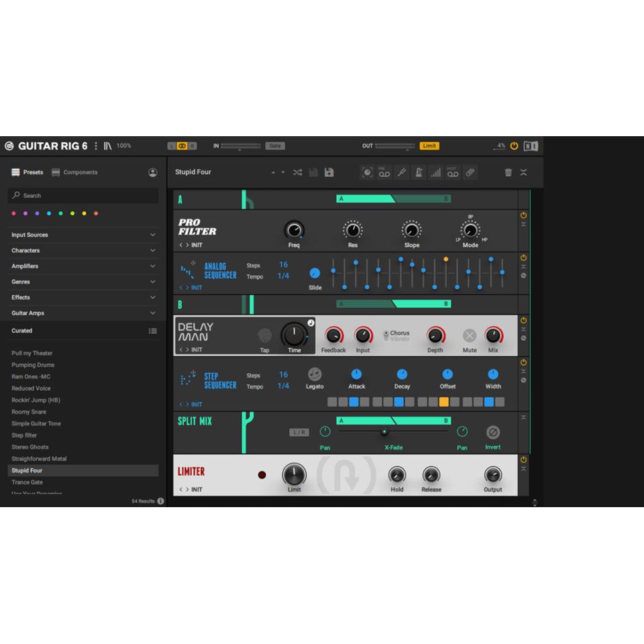
Task: Open the Pre tape deck
Action: pyautogui.click(x=384, y=172)
